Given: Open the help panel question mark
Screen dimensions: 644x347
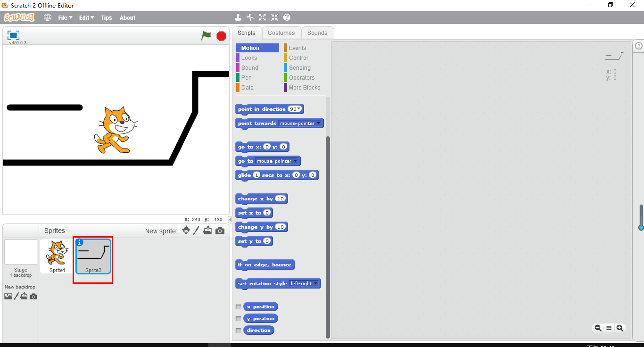Looking at the screenshot, I should (x=639, y=46).
